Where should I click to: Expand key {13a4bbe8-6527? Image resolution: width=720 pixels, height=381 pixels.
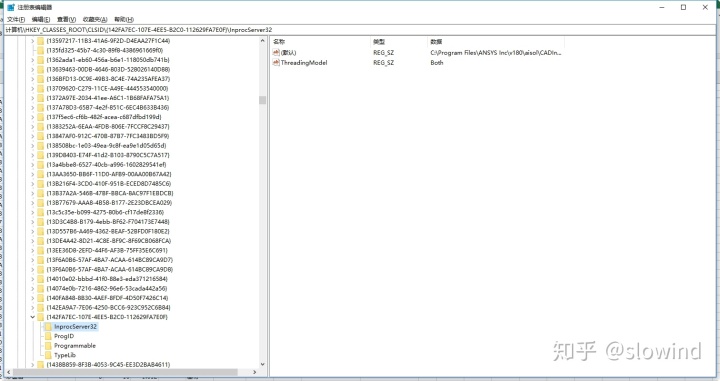click(33, 165)
